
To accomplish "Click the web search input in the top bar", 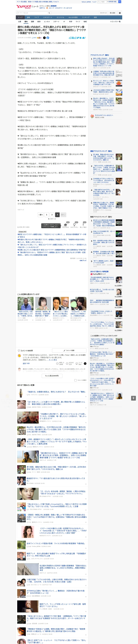I will tap(108, 2).
